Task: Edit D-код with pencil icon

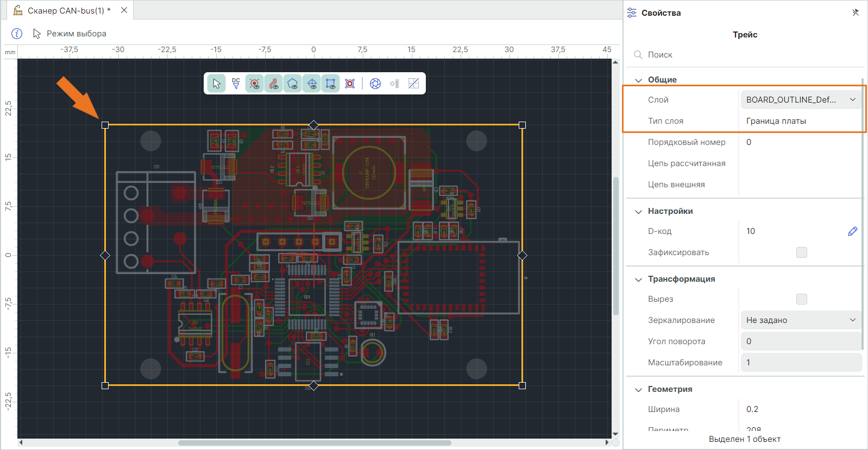Action: point(852,231)
